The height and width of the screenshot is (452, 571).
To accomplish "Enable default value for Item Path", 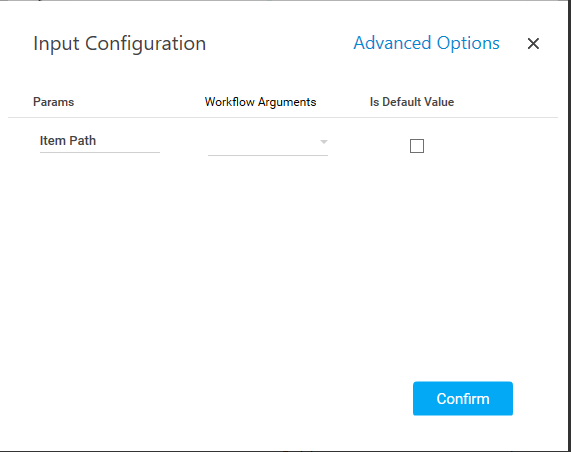I will [x=417, y=146].
